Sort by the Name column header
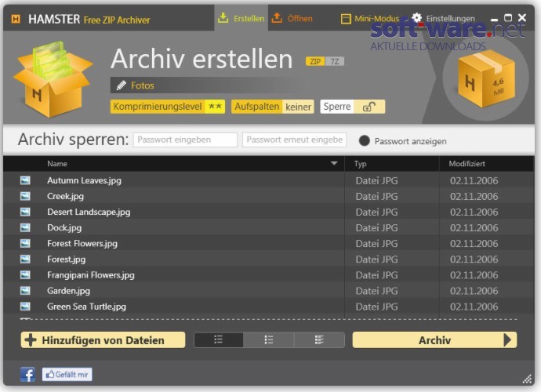Screen dimensions: 541x392 coord(57,164)
